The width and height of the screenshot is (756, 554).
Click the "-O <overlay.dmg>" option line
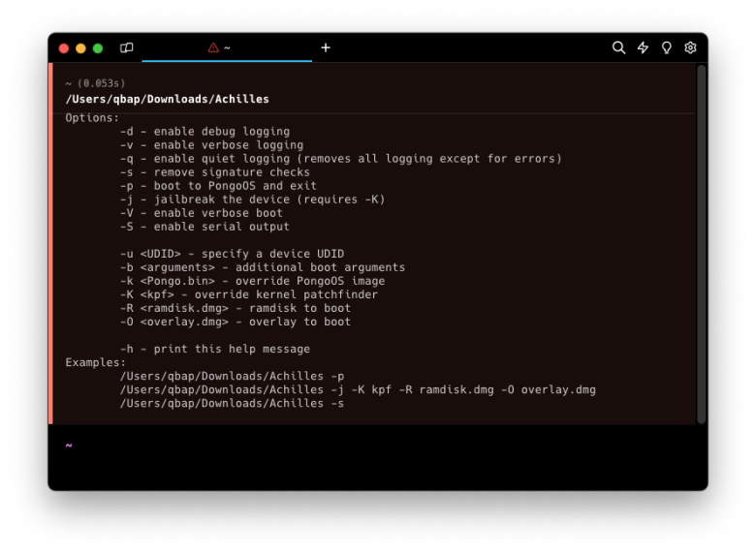[x=236, y=322]
